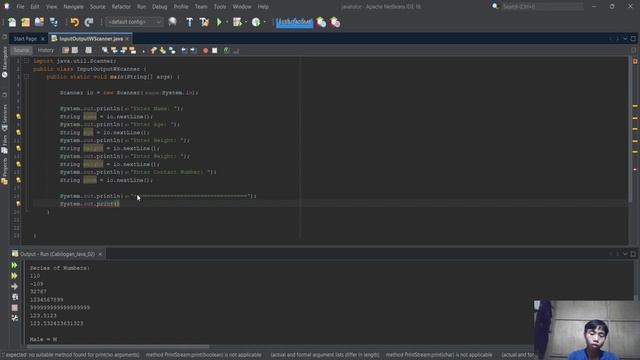Click the Find Selection editor toolbar icon
Screen dimensions: 640x360
(x=105, y=51)
